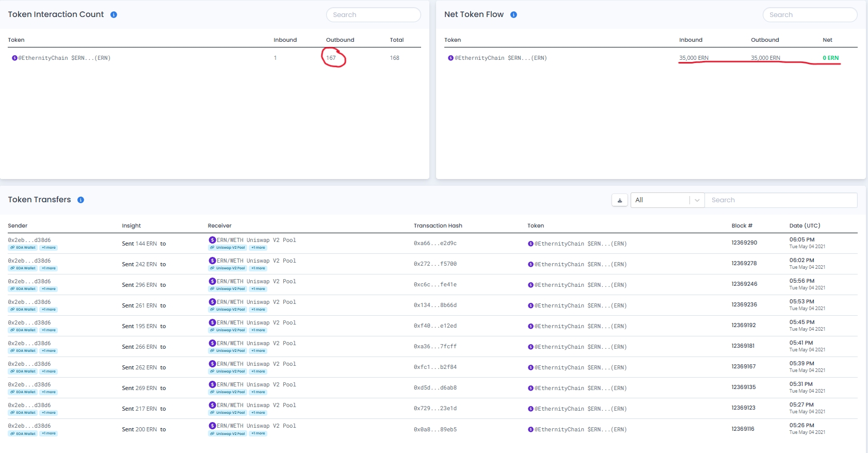Click ERN token icon in Token Interaction Count row
Screen dimensions: 868x453
(x=14, y=58)
